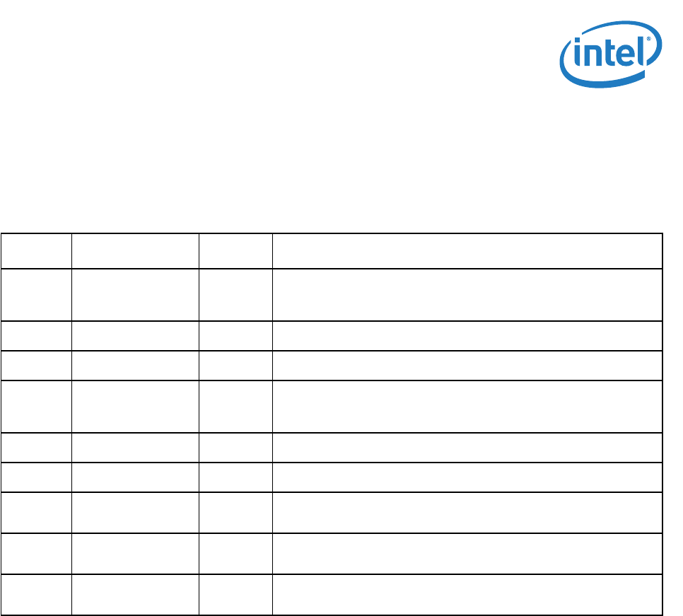This screenshot has width=683, height=616.
Task: Click first cell in the second table row
Action: coord(36,295)
